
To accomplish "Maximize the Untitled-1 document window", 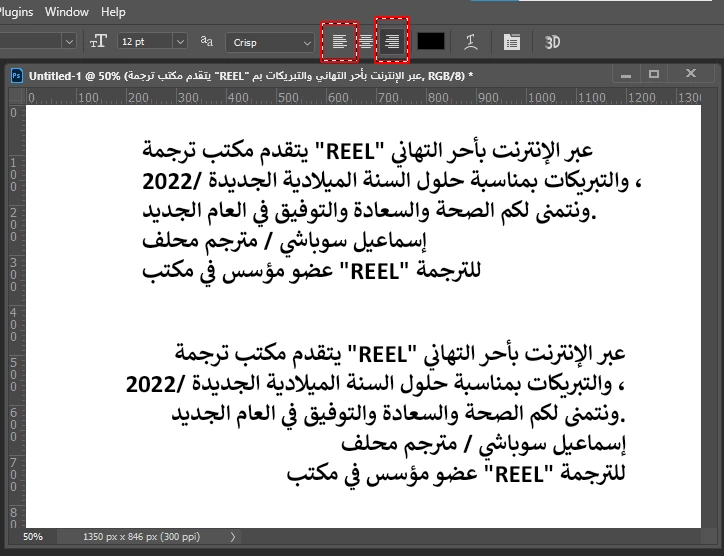I will (x=654, y=74).
